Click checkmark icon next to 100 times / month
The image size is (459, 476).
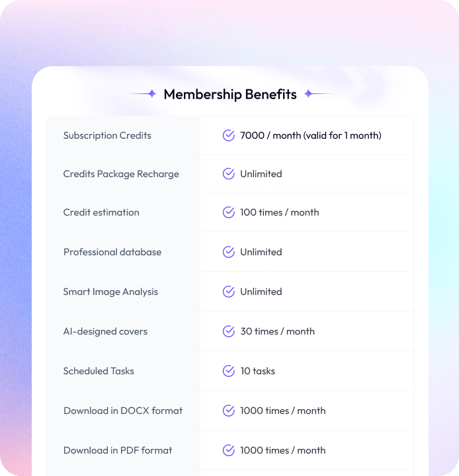click(x=229, y=212)
